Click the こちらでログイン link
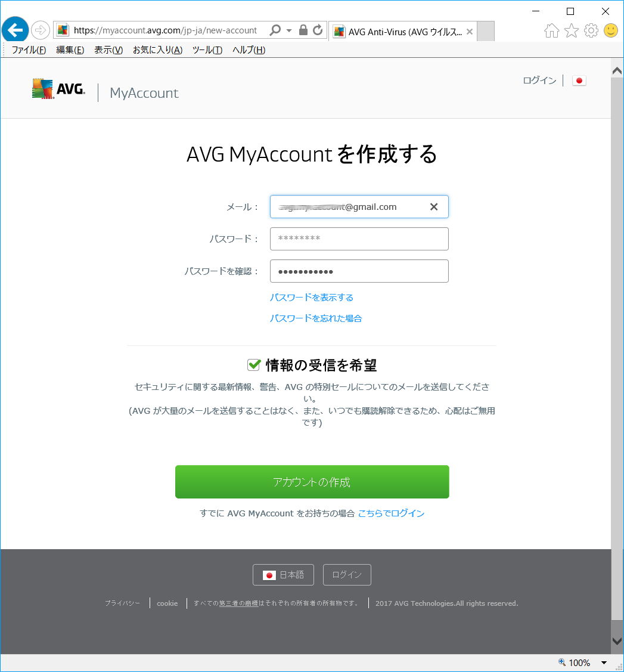 pos(391,513)
